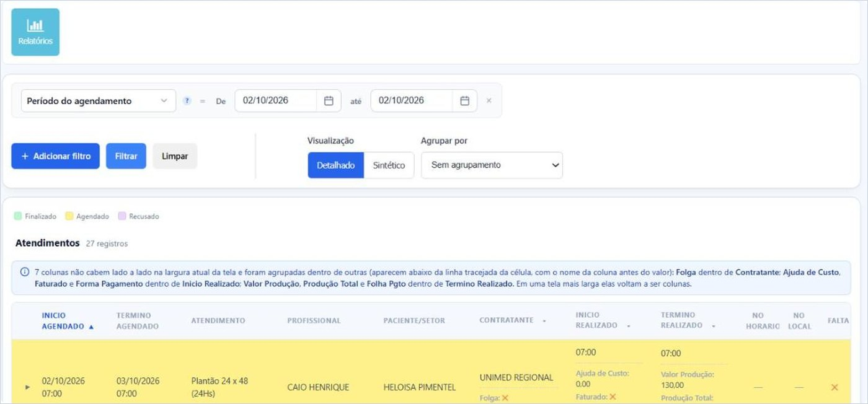Open calendar picker for the end date

point(464,100)
